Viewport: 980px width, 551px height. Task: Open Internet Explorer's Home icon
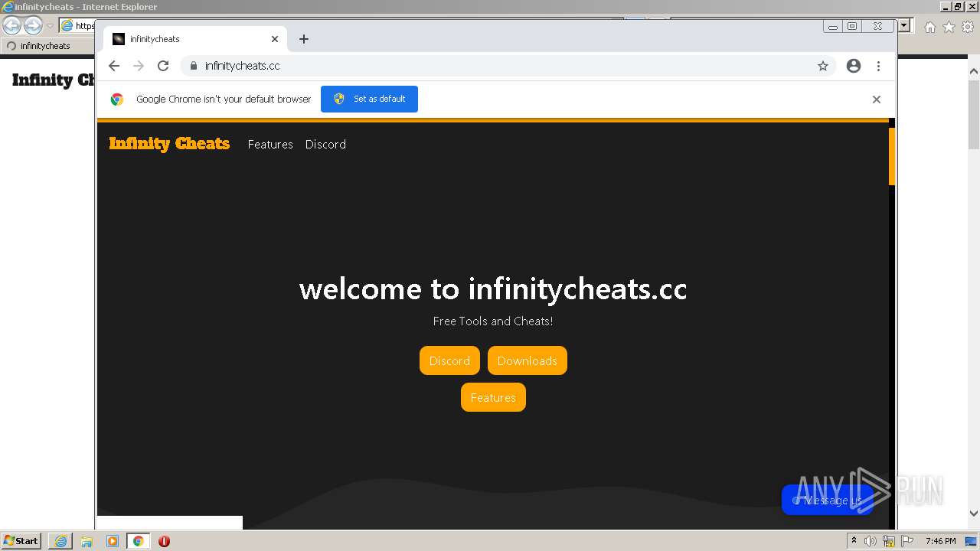pyautogui.click(x=929, y=27)
